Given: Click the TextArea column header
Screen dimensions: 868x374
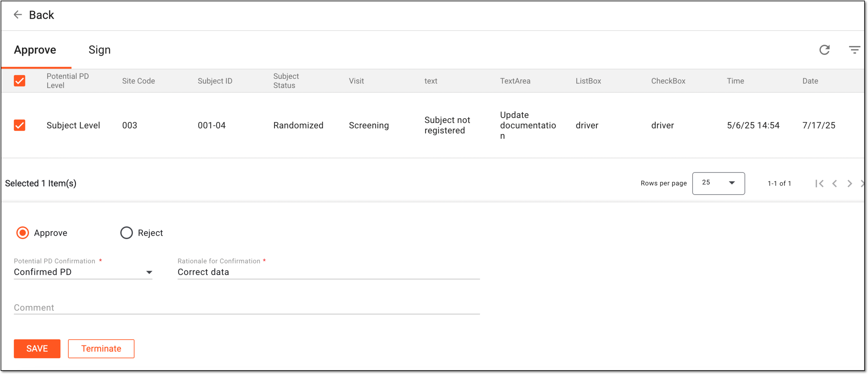Looking at the screenshot, I should click(515, 81).
